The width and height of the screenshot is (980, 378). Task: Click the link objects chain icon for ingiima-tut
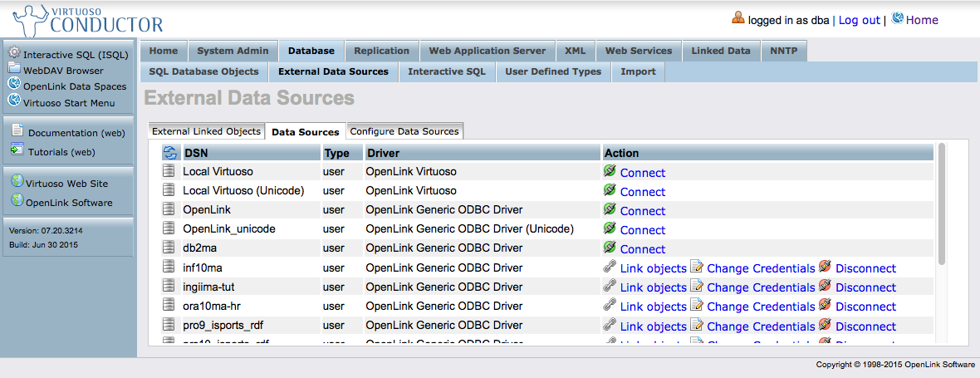click(x=610, y=286)
